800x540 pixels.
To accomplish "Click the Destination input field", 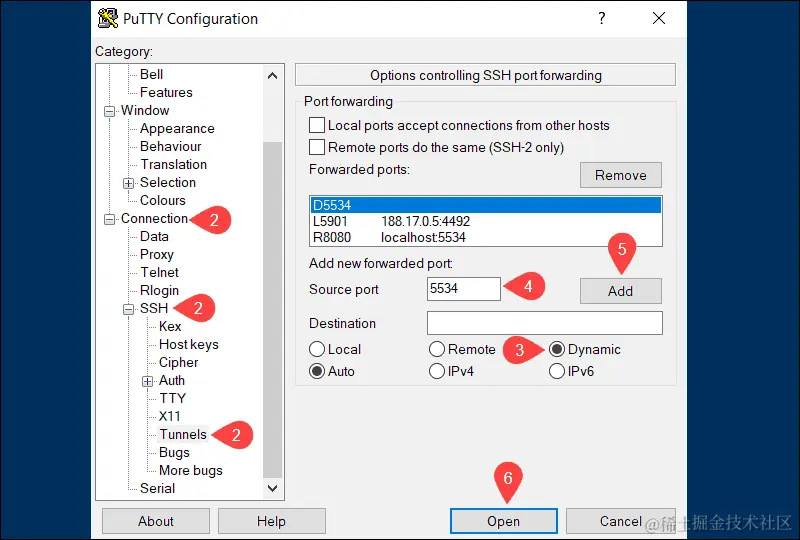I will point(545,323).
